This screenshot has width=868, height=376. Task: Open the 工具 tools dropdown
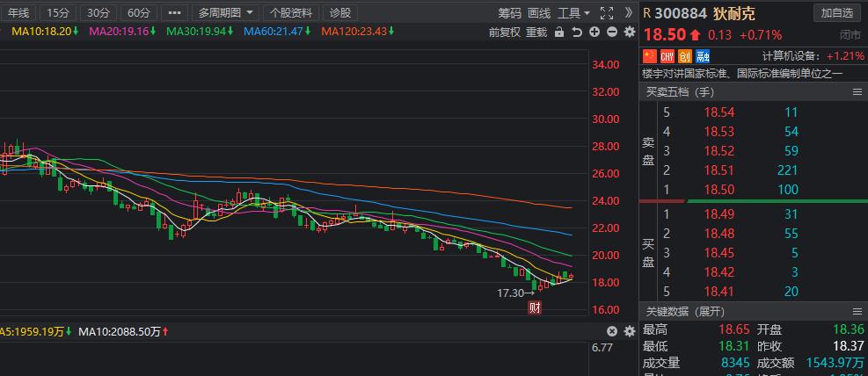tap(573, 12)
